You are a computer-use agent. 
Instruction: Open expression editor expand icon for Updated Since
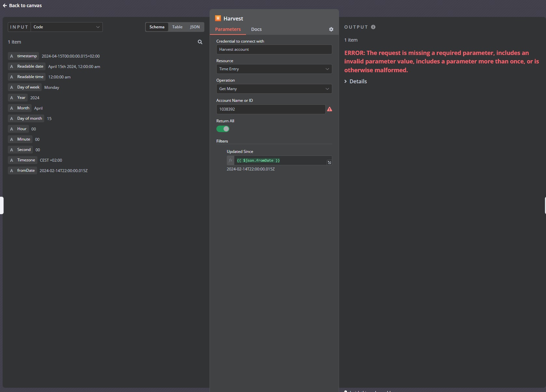329,163
